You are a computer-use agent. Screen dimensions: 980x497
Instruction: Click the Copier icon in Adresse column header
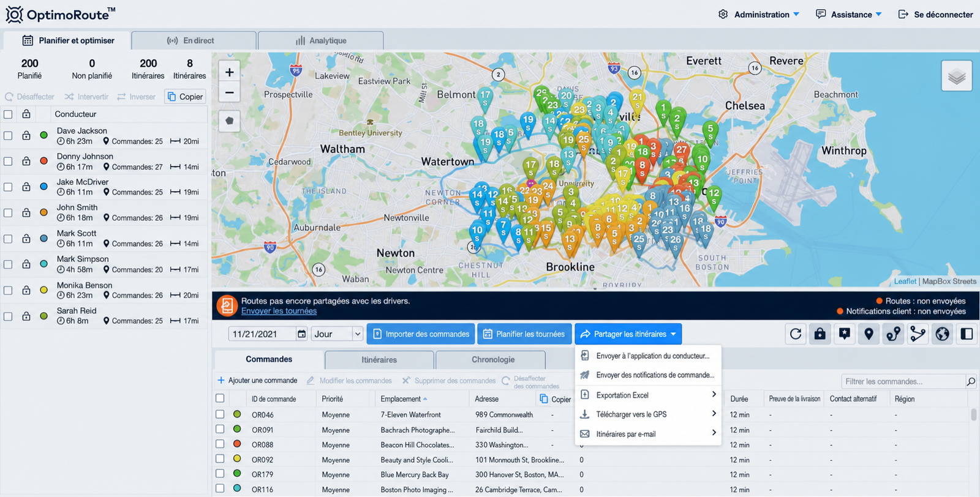click(543, 399)
